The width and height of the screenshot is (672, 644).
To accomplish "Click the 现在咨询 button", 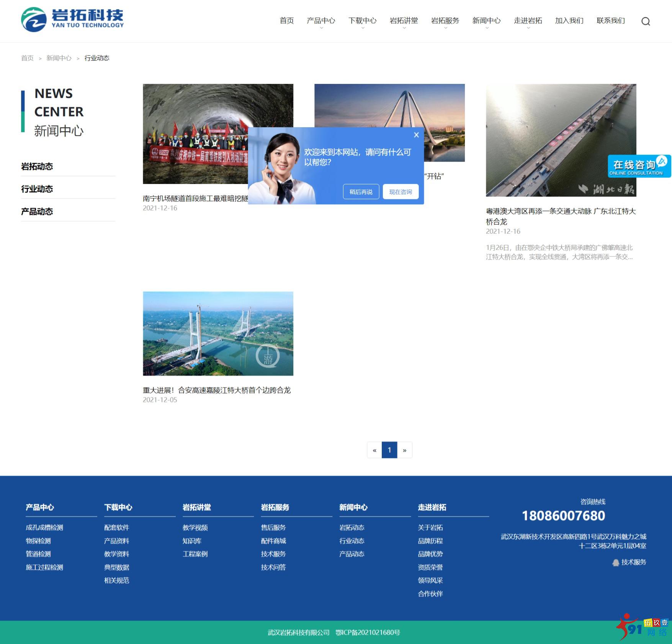I will coord(400,192).
